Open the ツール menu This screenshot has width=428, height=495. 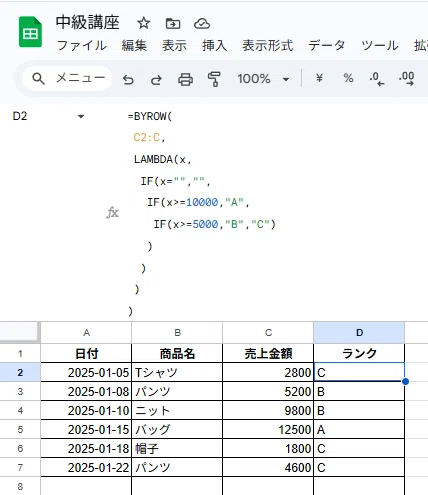pyautogui.click(x=380, y=45)
